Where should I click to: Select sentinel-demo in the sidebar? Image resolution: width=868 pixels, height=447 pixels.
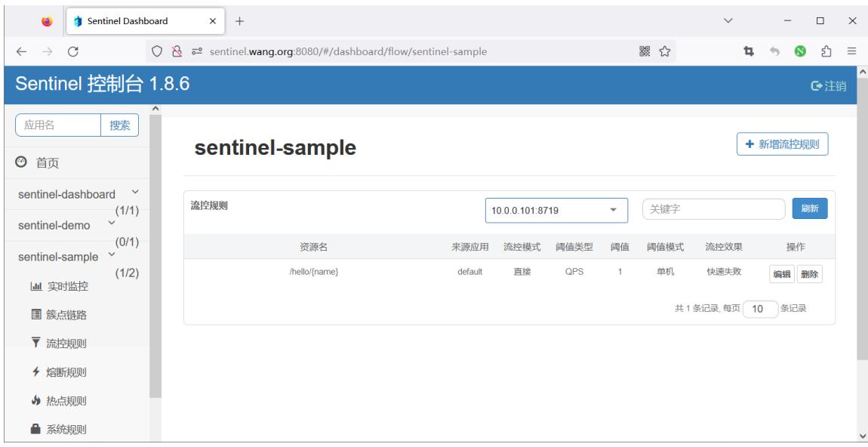(x=54, y=226)
